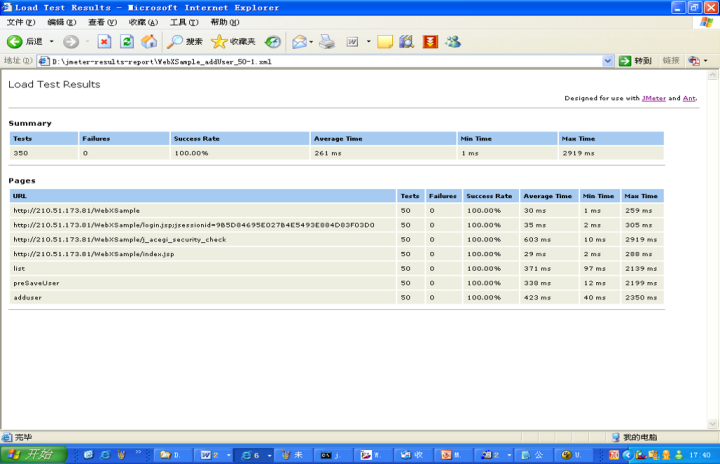This screenshot has height=464, width=720.
Task: Switch to the command prompt taskbar item
Action: (331, 455)
